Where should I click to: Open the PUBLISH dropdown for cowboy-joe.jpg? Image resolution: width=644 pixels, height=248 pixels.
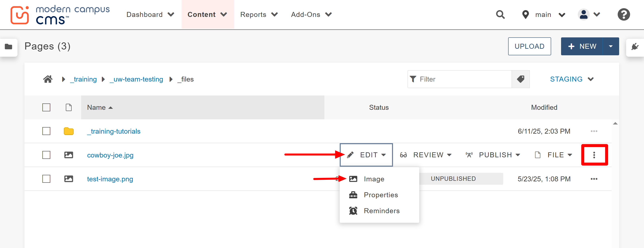(499, 155)
